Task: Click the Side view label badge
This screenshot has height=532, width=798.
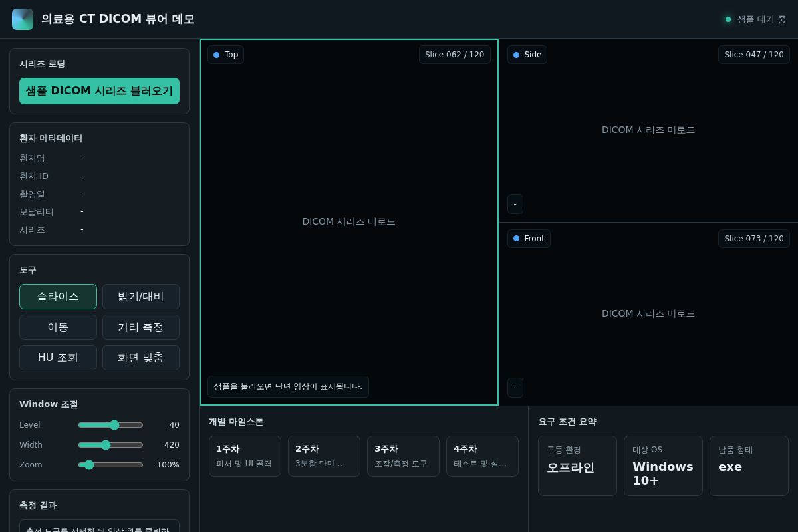Action: coord(527,55)
